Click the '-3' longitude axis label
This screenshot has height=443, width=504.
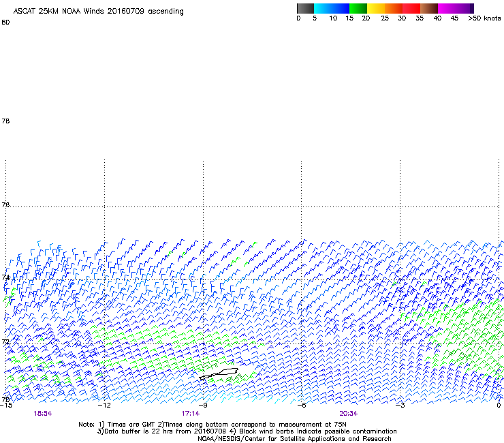pyautogui.click(x=400, y=405)
